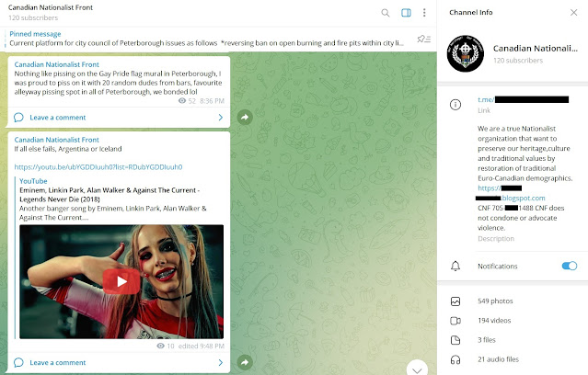Toggle the side panel layout icon
This screenshot has width=588, height=375.
(x=406, y=13)
